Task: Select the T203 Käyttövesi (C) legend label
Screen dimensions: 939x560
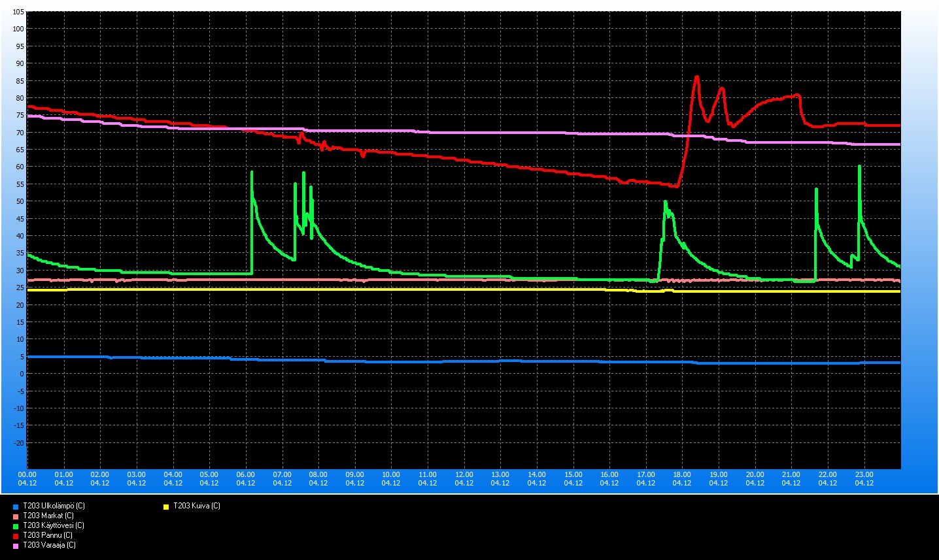Action: (53, 525)
